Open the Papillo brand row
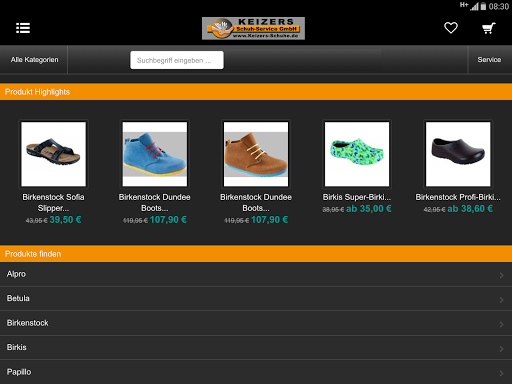The height and width of the screenshot is (384, 512). pos(256,372)
